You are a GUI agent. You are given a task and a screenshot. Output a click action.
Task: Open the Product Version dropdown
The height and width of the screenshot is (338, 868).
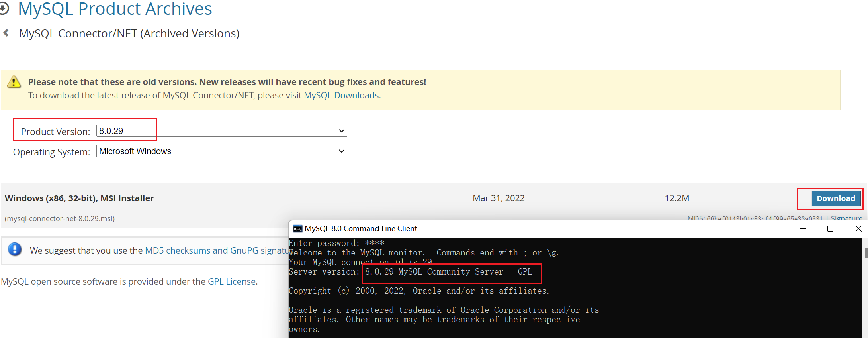point(221,131)
